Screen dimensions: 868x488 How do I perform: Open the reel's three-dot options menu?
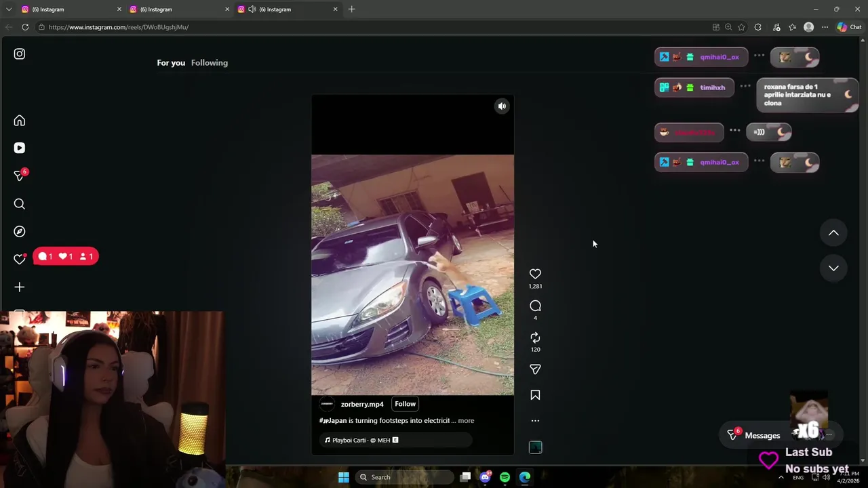[535, 421]
